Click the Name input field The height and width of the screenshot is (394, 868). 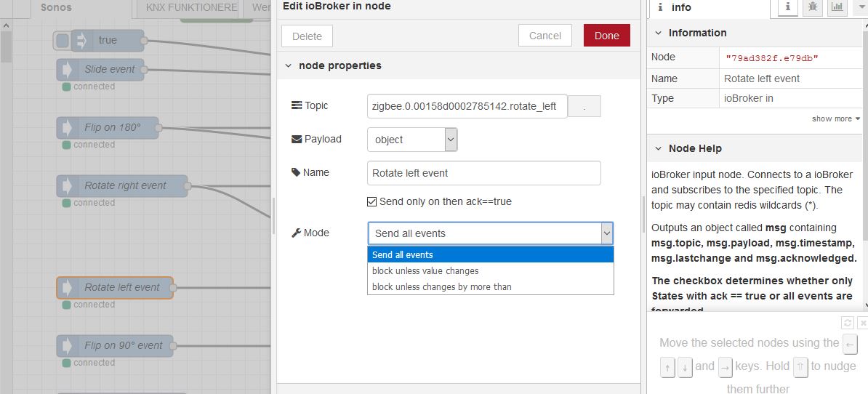(484, 173)
